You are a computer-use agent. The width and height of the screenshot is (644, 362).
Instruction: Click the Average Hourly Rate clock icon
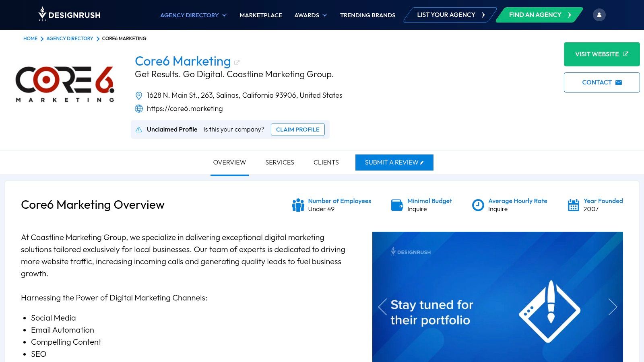pos(478,205)
